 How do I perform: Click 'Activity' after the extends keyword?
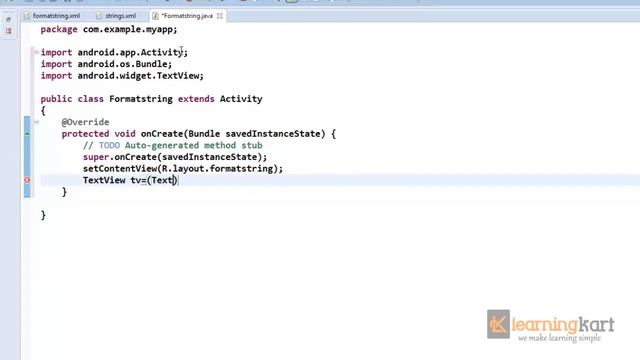(x=241, y=99)
